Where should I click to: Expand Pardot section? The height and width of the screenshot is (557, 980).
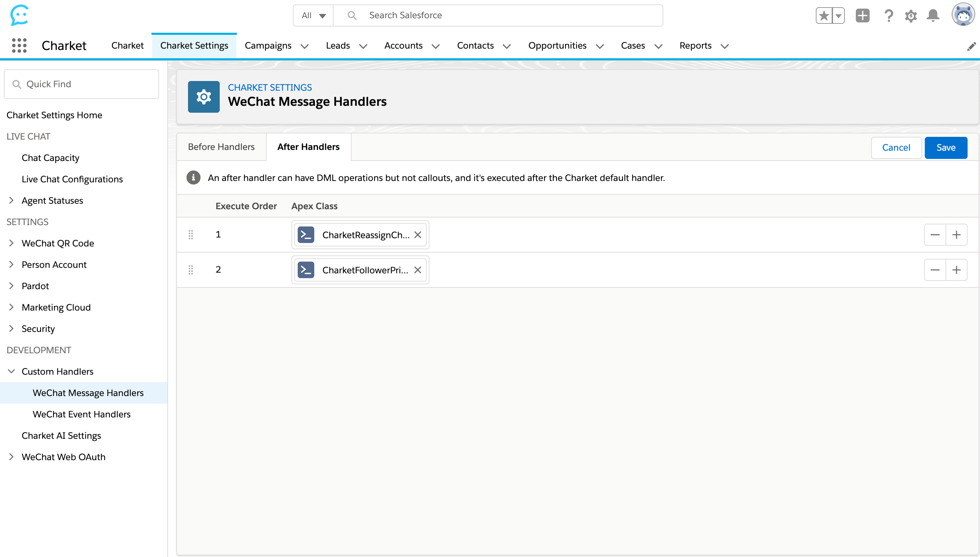(11, 286)
